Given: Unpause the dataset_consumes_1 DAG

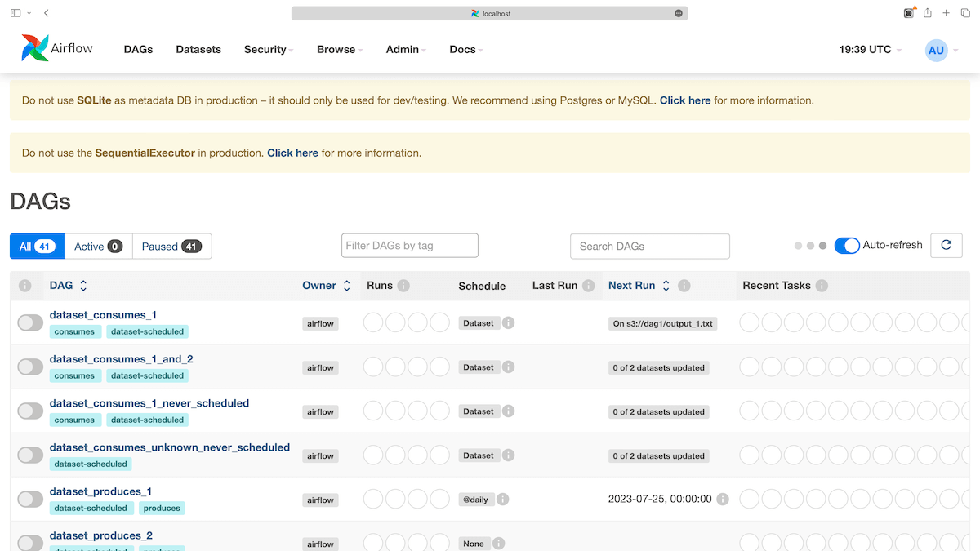Looking at the screenshot, I should coord(30,322).
